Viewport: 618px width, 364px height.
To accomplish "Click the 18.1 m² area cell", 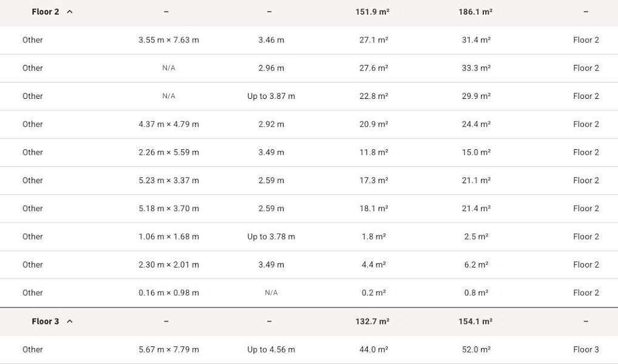I will click(373, 209).
